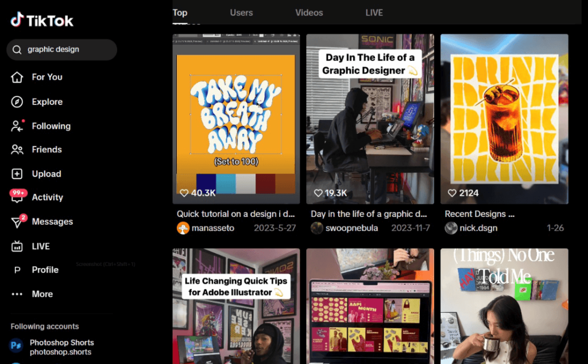588x364 pixels.
Task: Switch to the Videos tab
Action: click(x=309, y=13)
